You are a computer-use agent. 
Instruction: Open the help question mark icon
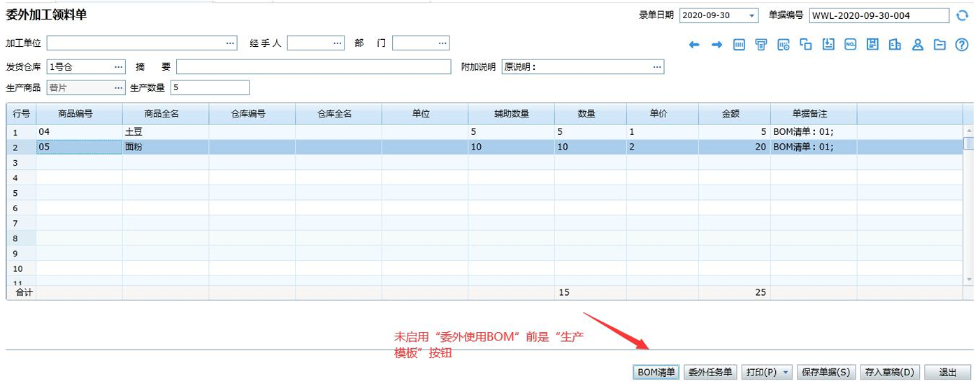962,45
